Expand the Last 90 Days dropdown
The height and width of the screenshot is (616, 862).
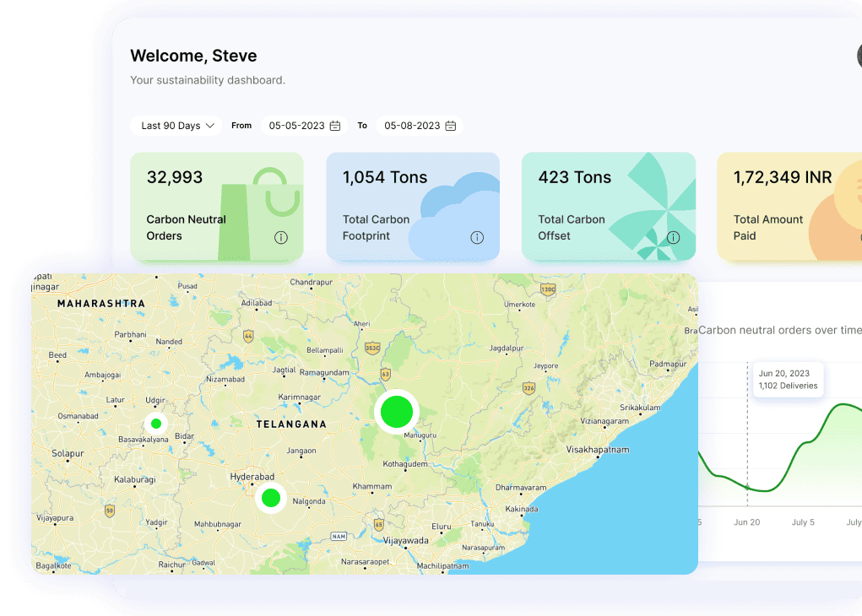[176, 126]
